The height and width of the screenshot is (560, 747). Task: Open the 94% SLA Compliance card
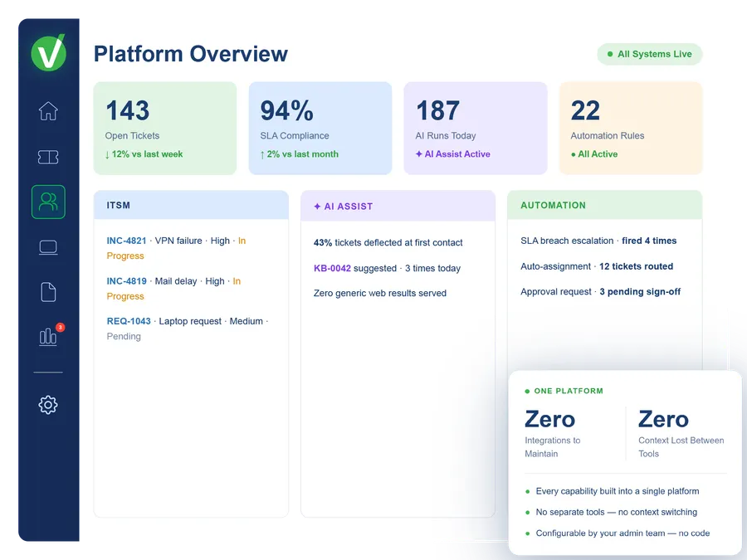coord(320,128)
